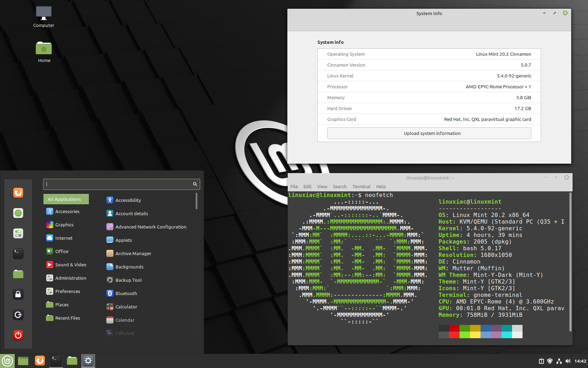Open Firefox from the menu favorites sidebar
Image resolution: width=588 pixels, height=368 pixels.
click(x=18, y=193)
